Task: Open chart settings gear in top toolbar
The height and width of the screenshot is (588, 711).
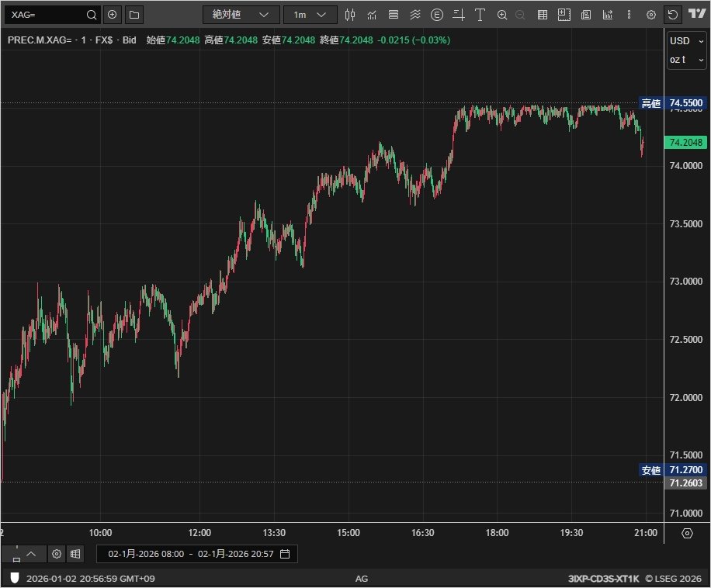Action: [651, 15]
